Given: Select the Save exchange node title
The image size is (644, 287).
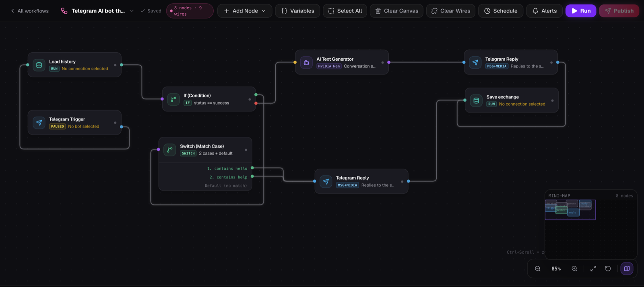Looking at the screenshot, I should (x=502, y=97).
